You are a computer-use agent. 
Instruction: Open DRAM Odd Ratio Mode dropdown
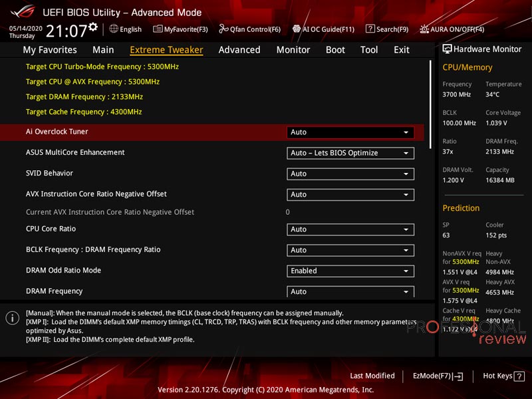pos(350,271)
